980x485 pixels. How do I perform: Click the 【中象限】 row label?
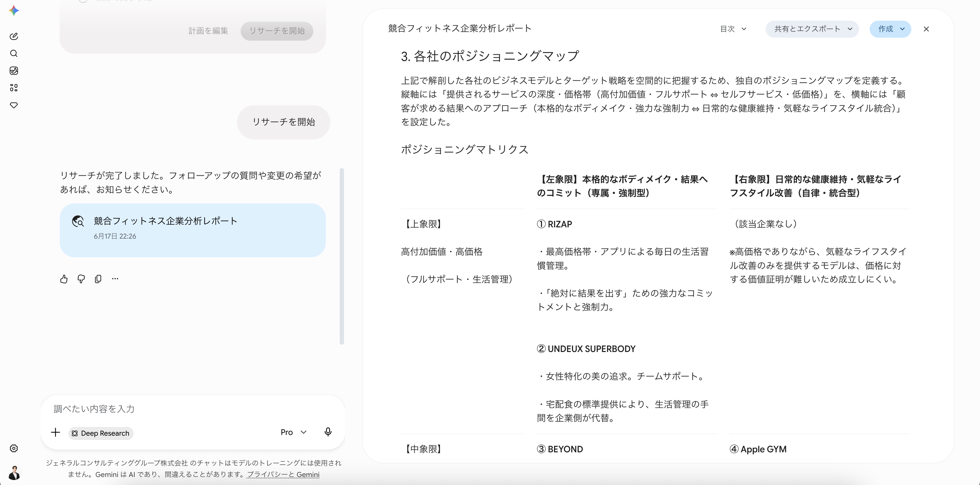click(423, 449)
